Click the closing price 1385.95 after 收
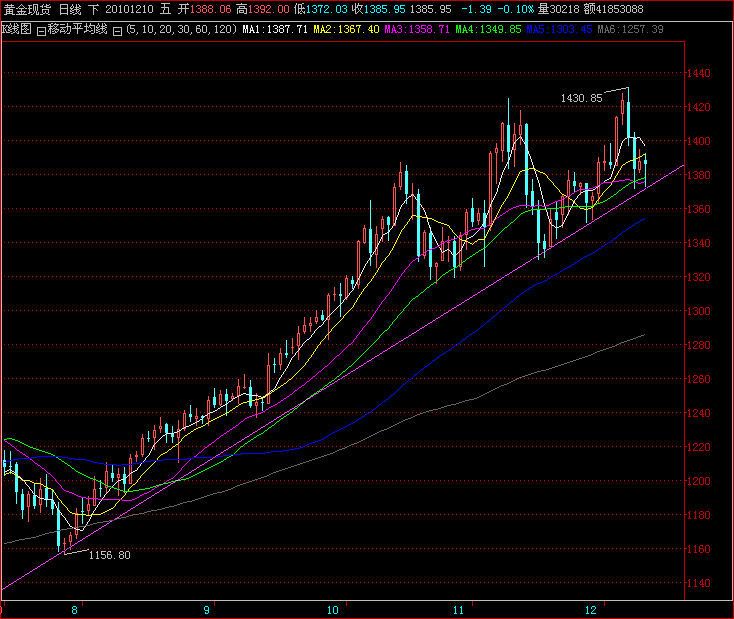 coord(384,9)
